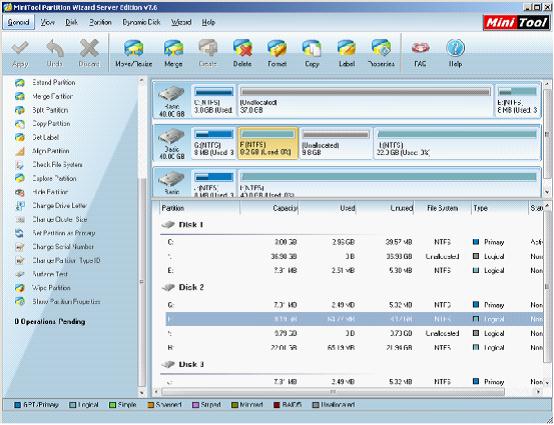Viewport: 554px width, 425px height.
Task: Select the Merge toolbar icon
Action: (173, 49)
